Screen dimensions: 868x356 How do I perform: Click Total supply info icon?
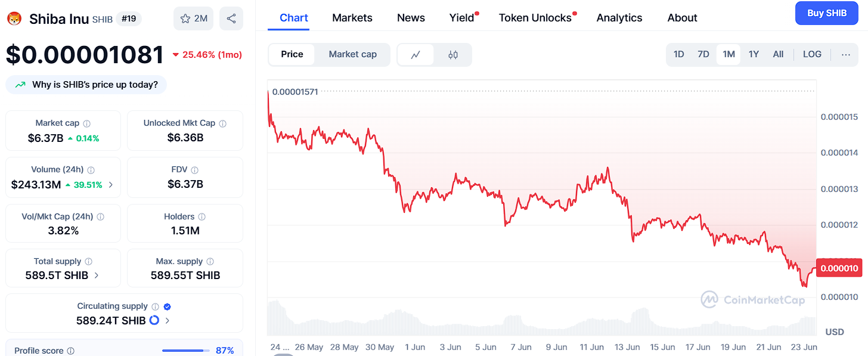tap(89, 262)
